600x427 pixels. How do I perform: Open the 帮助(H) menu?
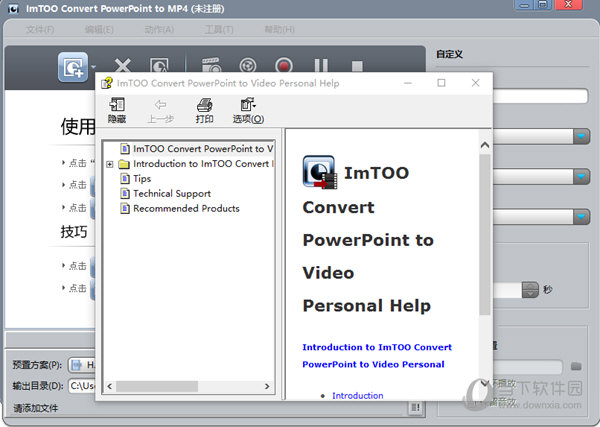279,29
